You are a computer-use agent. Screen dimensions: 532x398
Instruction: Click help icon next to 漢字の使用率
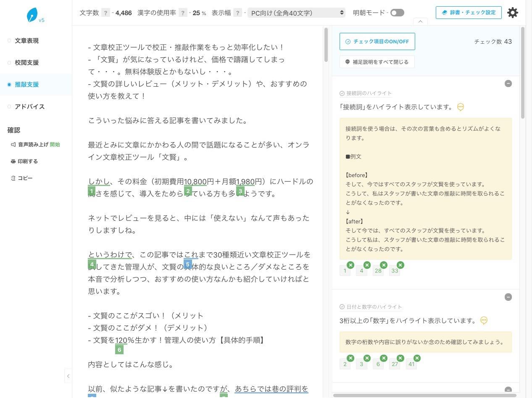[x=183, y=13]
